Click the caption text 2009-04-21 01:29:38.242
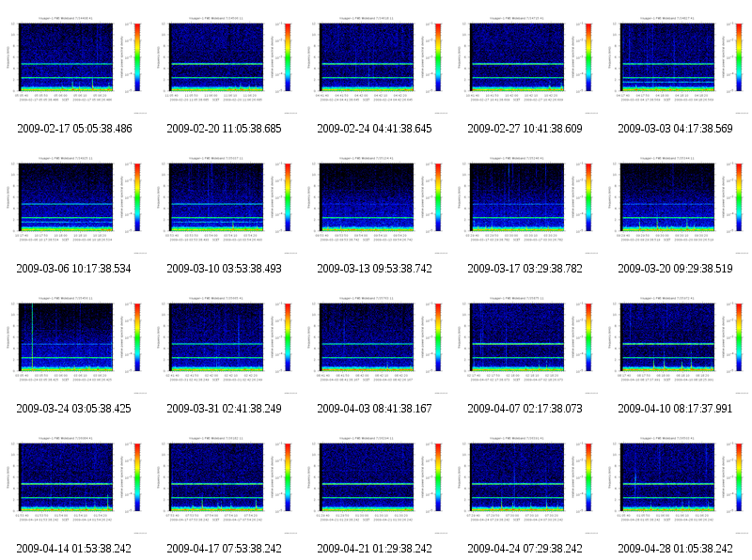The image size is (752, 560). click(374, 549)
